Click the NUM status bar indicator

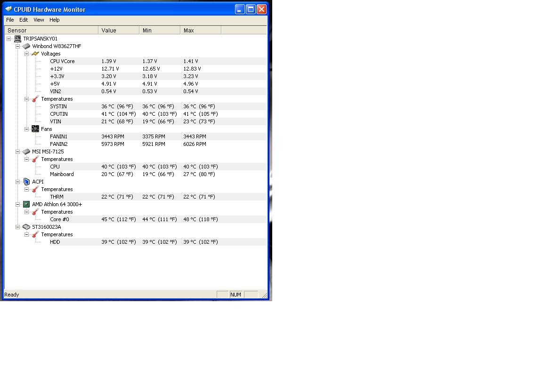point(235,295)
